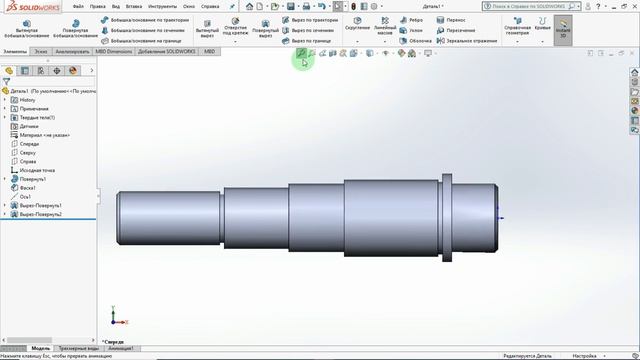Select the Пересечение intersect tool
640x360 pixels.
pos(456,30)
